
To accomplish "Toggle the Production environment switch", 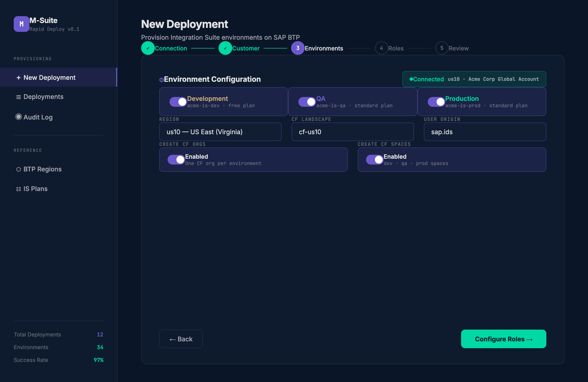I will click(436, 102).
